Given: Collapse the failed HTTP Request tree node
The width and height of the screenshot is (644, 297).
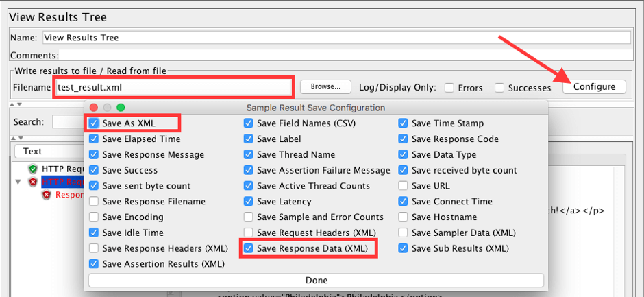Looking at the screenshot, I should [x=18, y=182].
